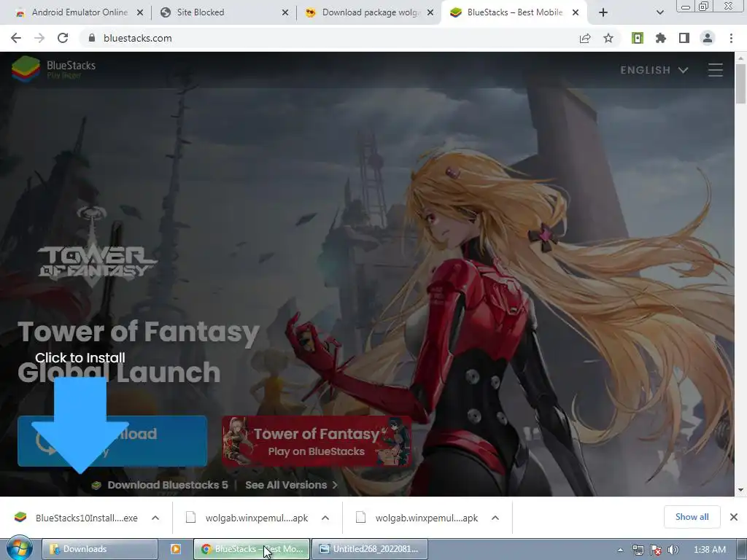Share this page icon in address bar
This screenshot has width=747, height=560.
585,38
